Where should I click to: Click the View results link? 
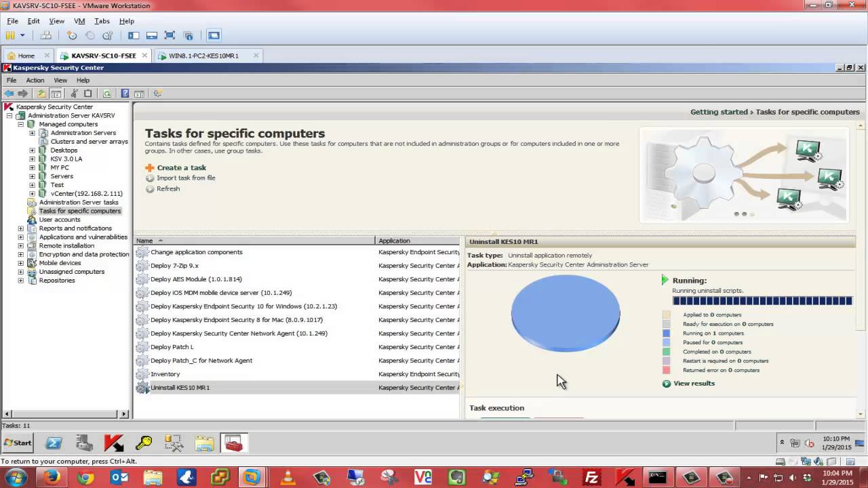(x=694, y=383)
